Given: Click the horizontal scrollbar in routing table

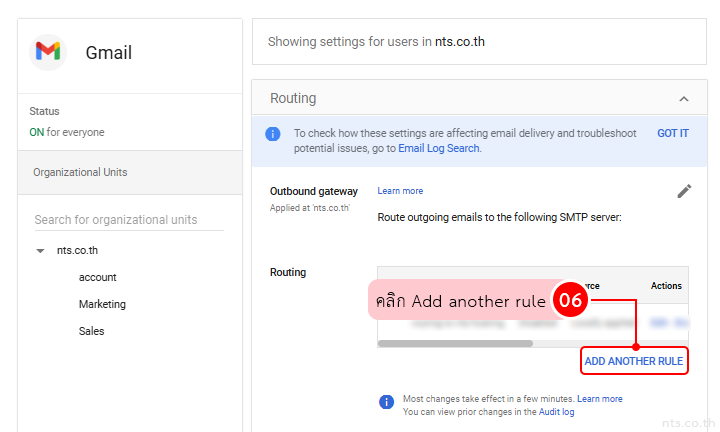Looking at the screenshot, I should [455, 343].
